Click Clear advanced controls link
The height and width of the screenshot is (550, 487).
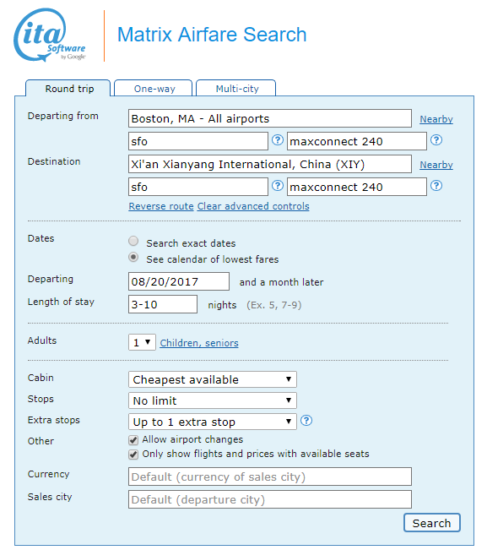coord(253,206)
